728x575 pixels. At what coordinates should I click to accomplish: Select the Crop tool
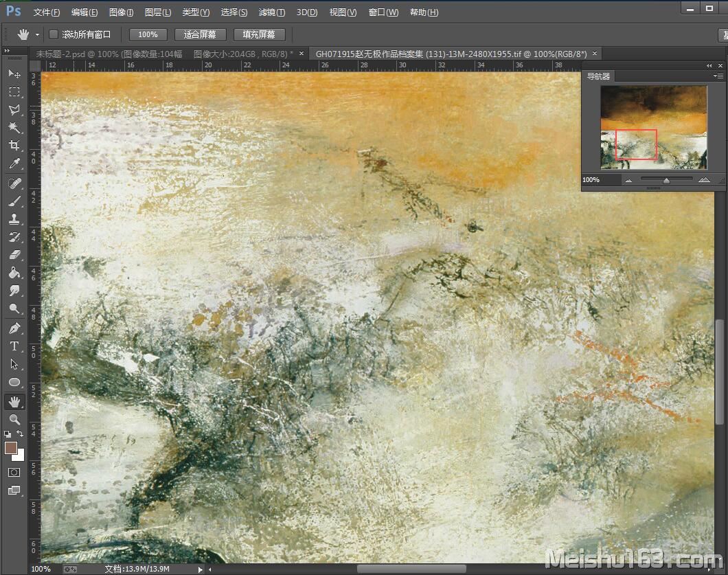click(x=14, y=146)
